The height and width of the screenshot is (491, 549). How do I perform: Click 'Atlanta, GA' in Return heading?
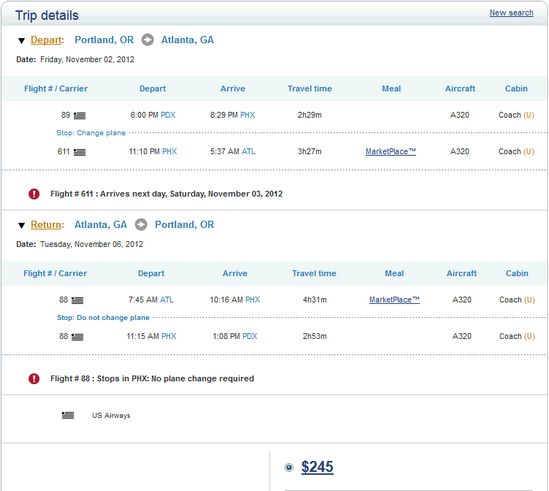100,224
